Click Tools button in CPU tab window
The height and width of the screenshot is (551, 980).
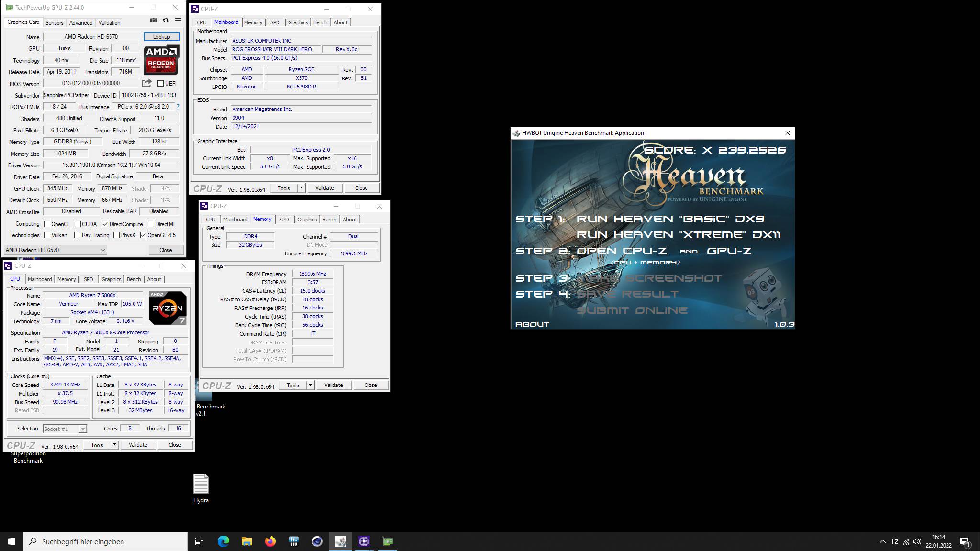coord(97,445)
